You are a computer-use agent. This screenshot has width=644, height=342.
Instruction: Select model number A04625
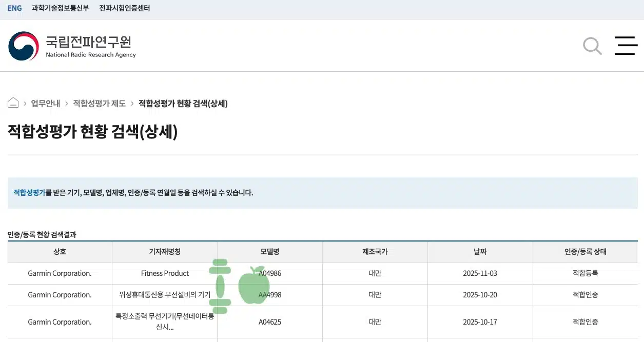click(269, 322)
